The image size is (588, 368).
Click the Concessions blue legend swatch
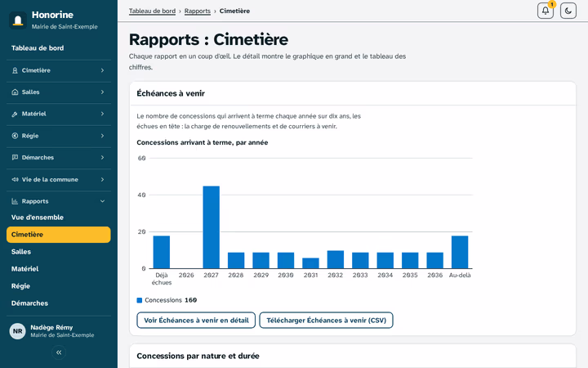pyautogui.click(x=140, y=300)
